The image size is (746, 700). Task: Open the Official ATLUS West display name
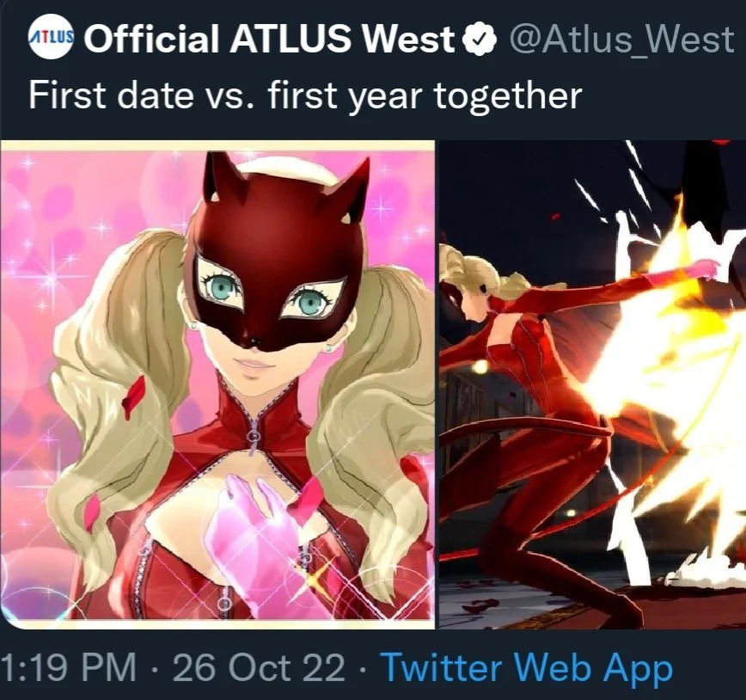(269, 39)
